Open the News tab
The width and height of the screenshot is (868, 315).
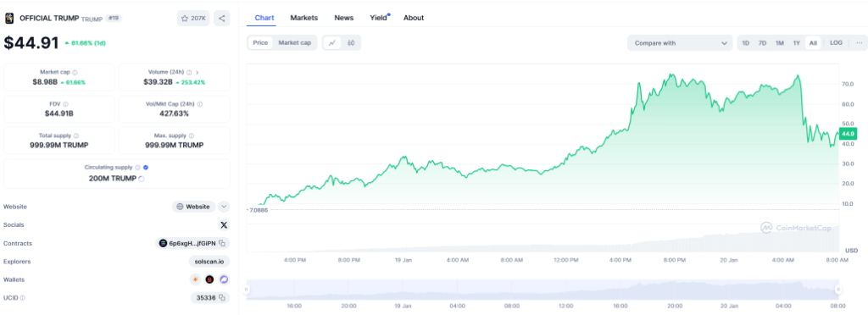(344, 18)
